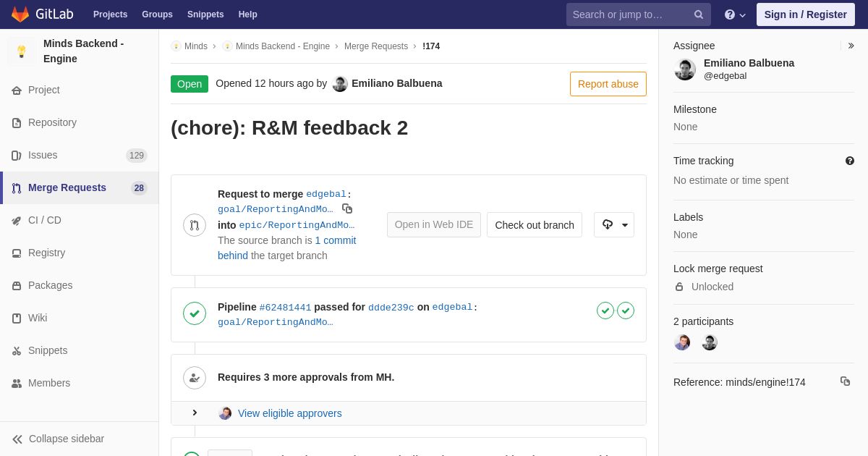Open the download dropdown next to Check out branch
The image size is (868, 456).
click(x=614, y=224)
